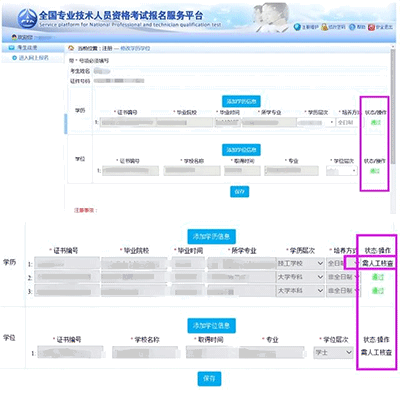Click 学位 证书编号 field in the enlarged lower form
The height and width of the screenshot is (393, 400).
coord(70,352)
